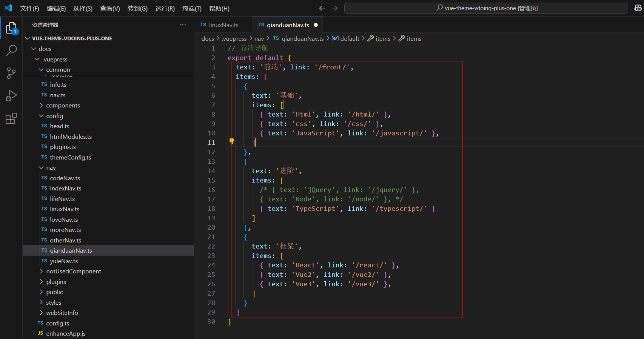
Task: Open moreNav.ts file
Action: (x=108, y=230)
